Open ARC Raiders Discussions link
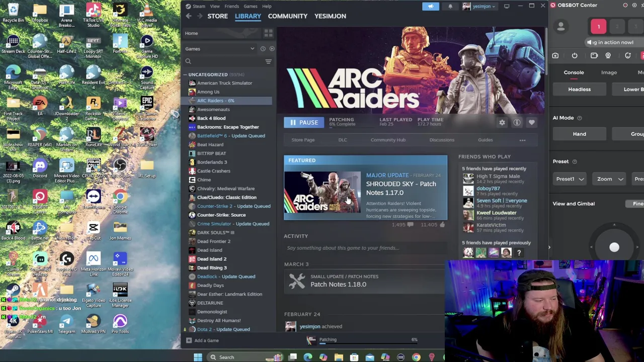The height and width of the screenshot is (362, 644). click(x=442, y=140)
